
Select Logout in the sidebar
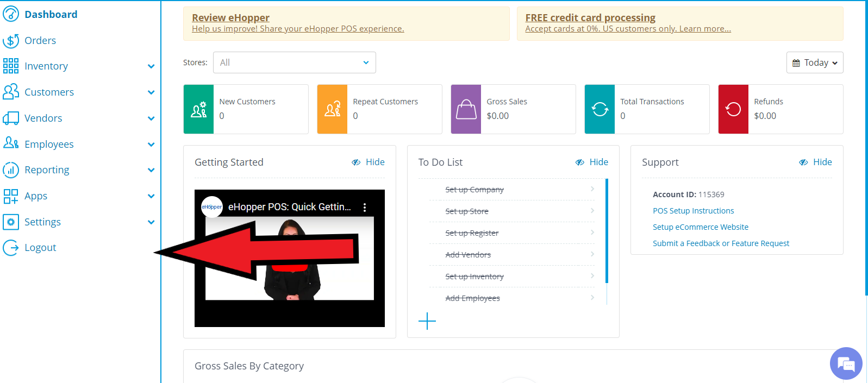pyautogui.click(x=40, y=248)
